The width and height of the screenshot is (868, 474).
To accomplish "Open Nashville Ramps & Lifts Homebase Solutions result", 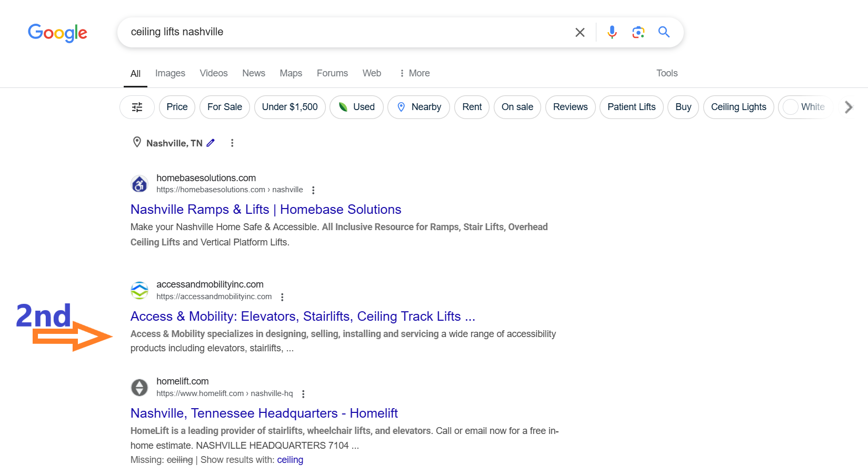I will (x=266, y=210).
